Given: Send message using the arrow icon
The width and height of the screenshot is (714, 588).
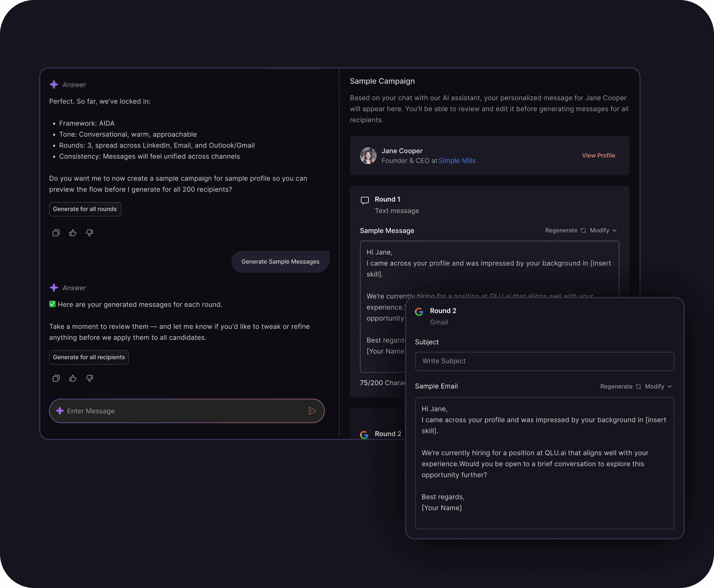Looking at the screenshot, I should click(x=312, y=411).
